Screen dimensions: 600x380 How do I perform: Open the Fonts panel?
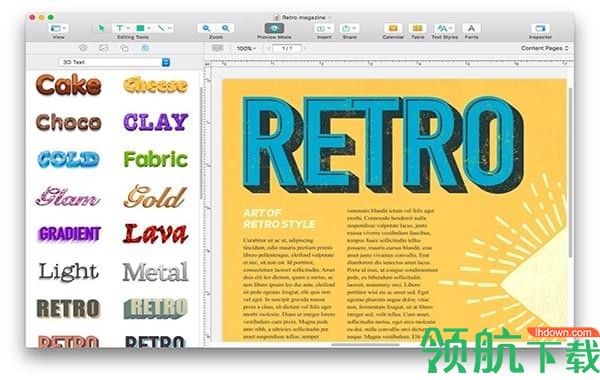click(471, 28)
